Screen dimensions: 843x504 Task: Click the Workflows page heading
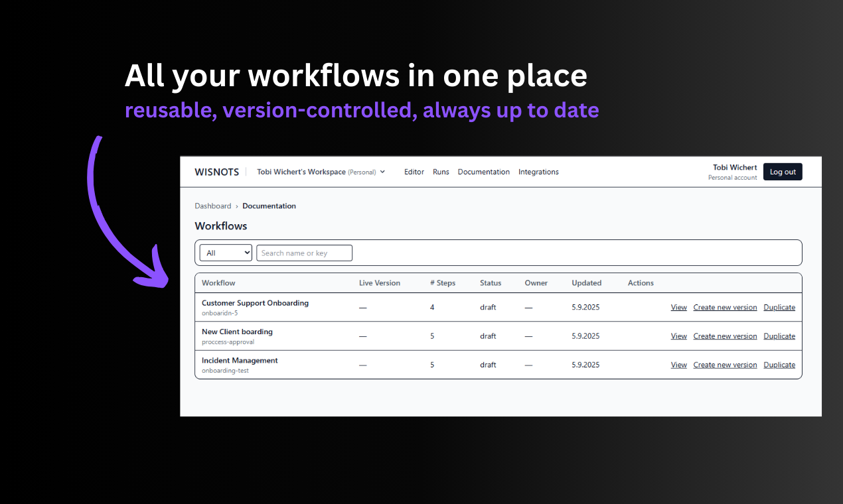click(221, 226)
